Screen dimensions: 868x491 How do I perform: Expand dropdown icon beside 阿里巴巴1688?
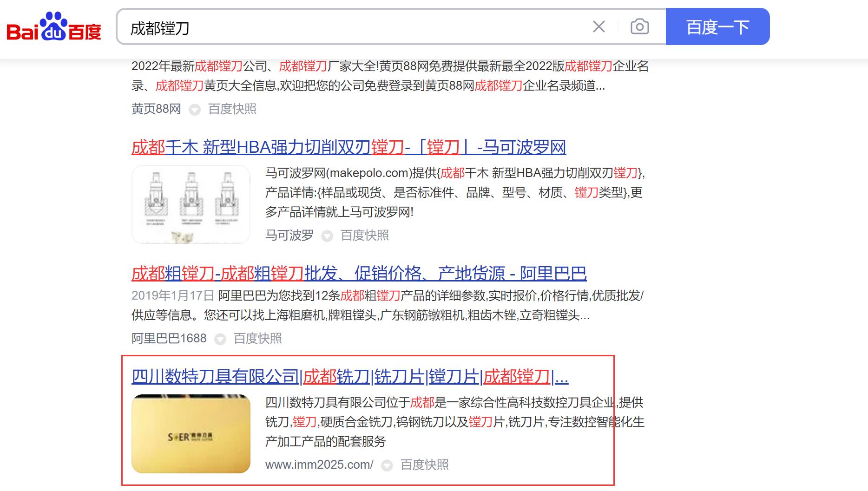click(220, 339)
